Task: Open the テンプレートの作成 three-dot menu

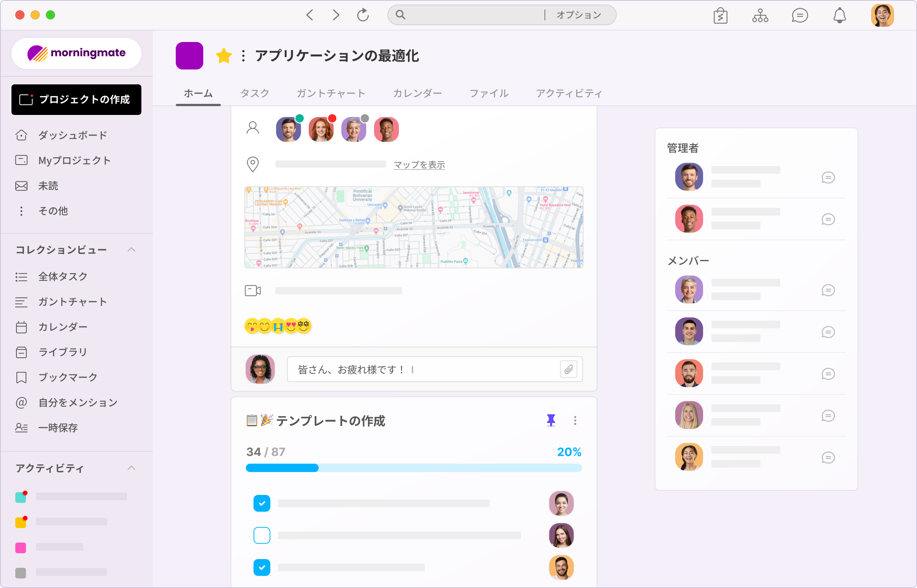Action: [575, 420]
